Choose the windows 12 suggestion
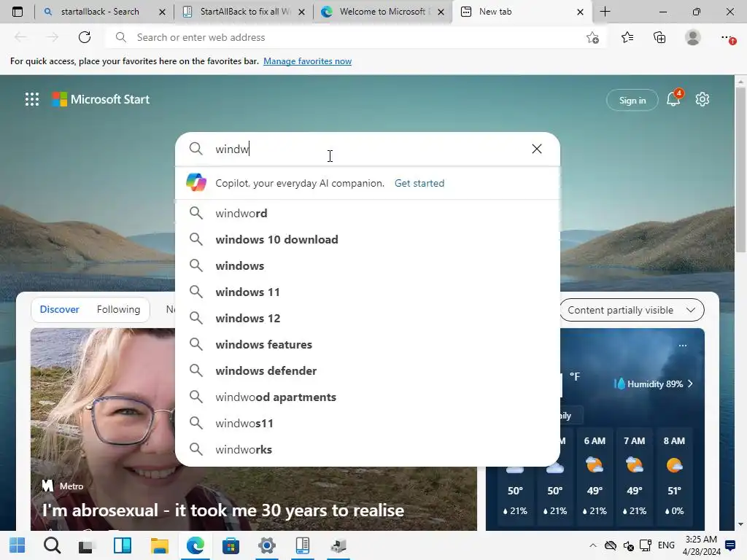This screenshot has height=560, width=747. point(368,318)
